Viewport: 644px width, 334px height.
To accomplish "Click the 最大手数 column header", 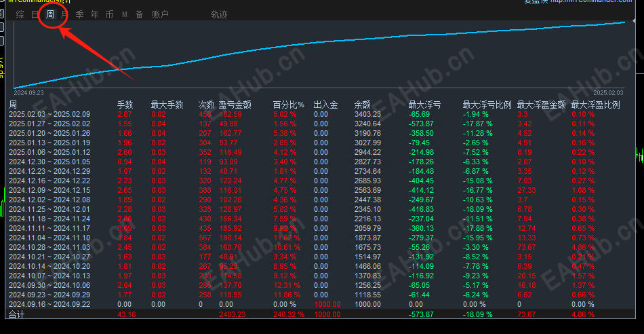I will [167, 105].
